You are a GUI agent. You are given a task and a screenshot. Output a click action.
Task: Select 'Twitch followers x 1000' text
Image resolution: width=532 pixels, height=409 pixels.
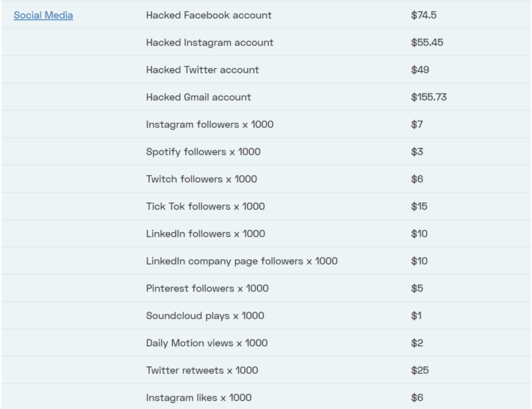point(202,179)
